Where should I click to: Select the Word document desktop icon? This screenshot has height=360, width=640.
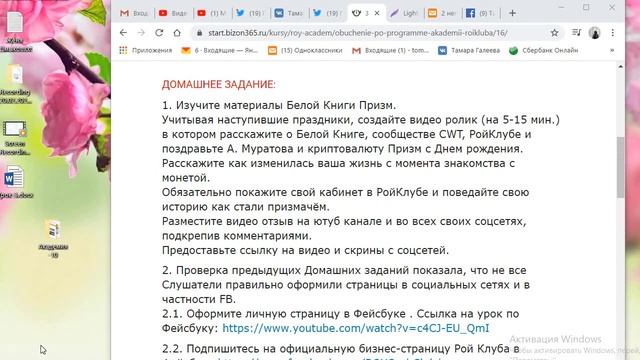[15, 182]
